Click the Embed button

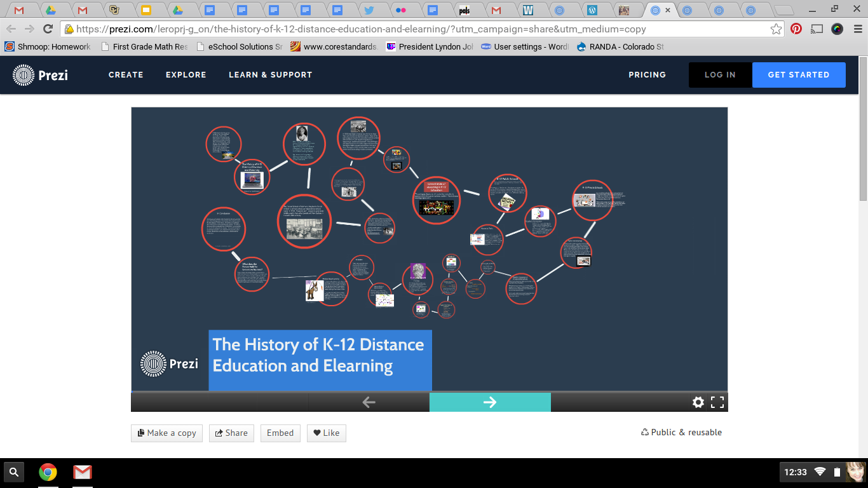point(280,433)
